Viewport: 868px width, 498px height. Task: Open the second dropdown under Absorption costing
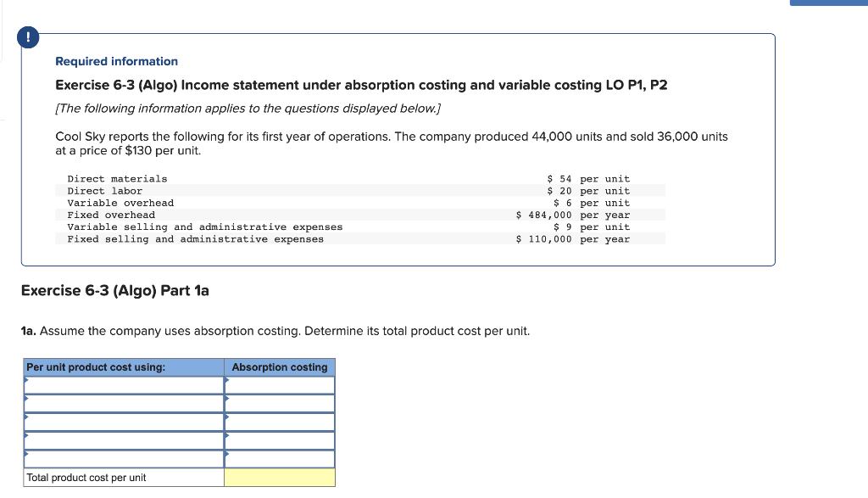coord(280,404)
